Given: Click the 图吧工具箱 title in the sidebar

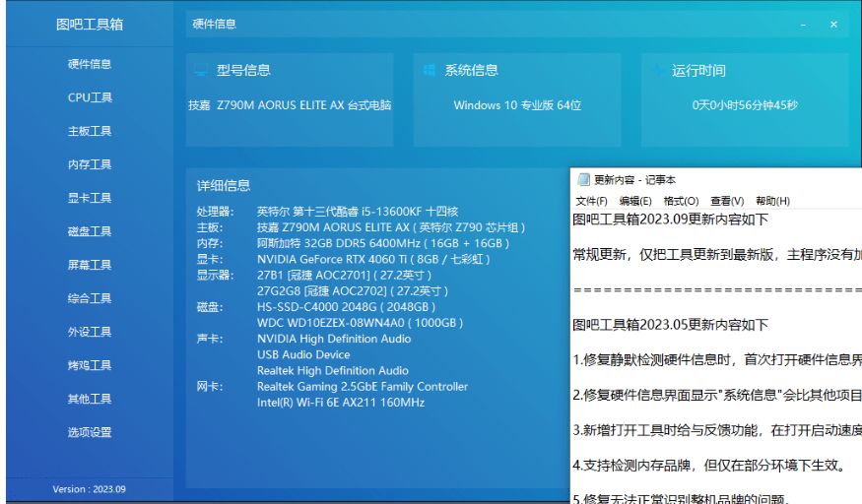Looking at the screenshot, I should (90, 25).
